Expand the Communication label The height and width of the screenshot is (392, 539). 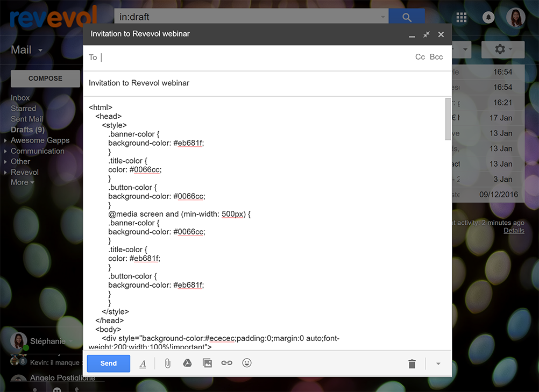coord(5,151)
